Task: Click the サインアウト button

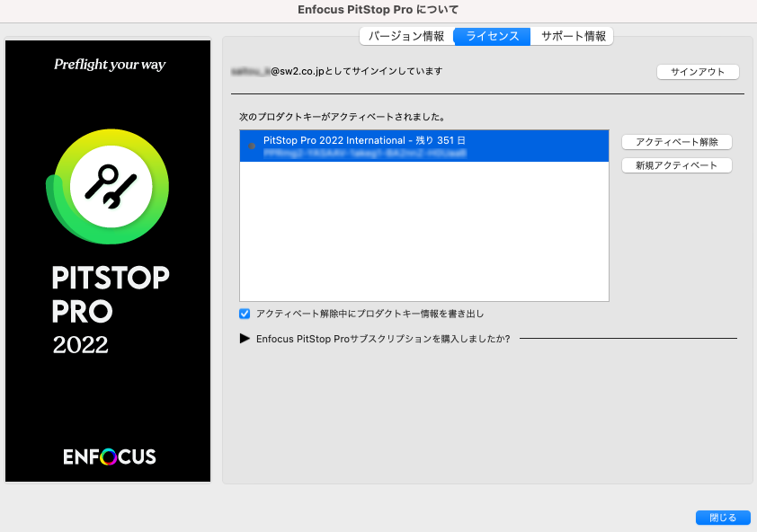Action: pyautogui.click(x=698, y=72)
